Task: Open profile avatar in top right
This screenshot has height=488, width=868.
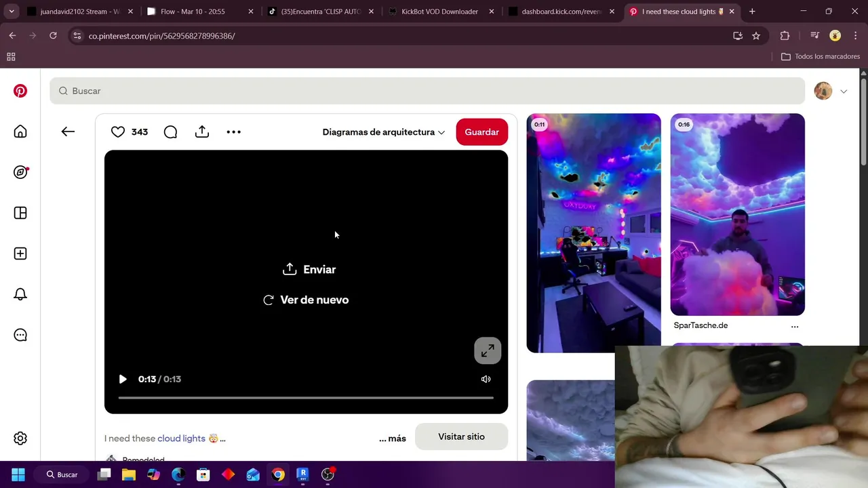Action: point(823,91)
